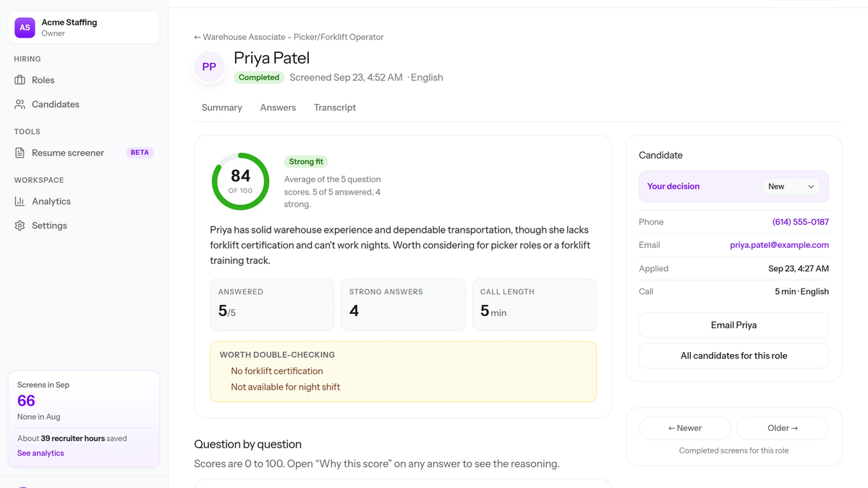Click the priya.patel@example.com email link

pos(779,245)
